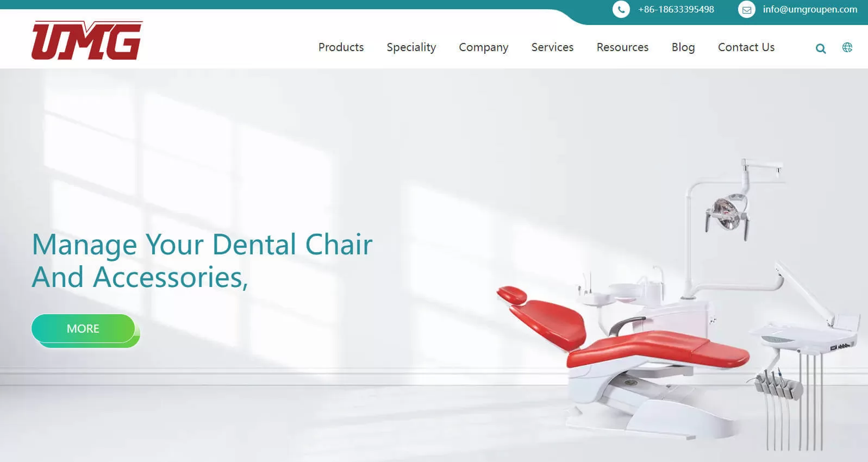Click the UMG logo
The image size is (868, 462).
(x=87, y=40)
